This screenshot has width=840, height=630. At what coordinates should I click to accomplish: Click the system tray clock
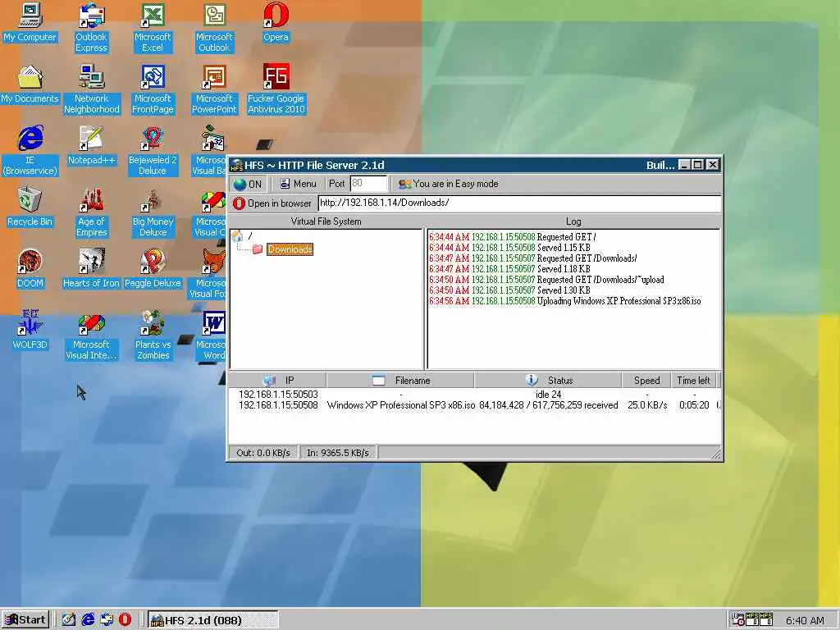[805, 621]
